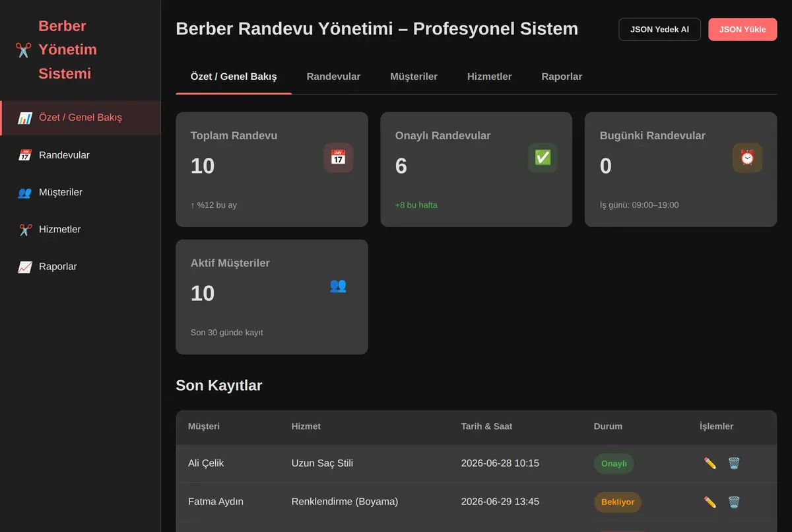Click the bar chart icon beside Özet / Genel Bakış
Screen dimensions: 792x532
click(25, 118)
